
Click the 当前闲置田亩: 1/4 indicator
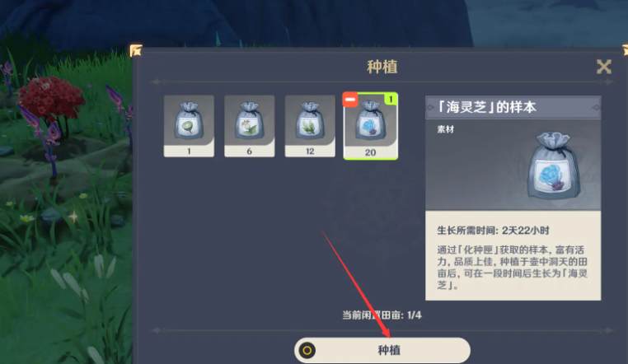pos(382,315)
